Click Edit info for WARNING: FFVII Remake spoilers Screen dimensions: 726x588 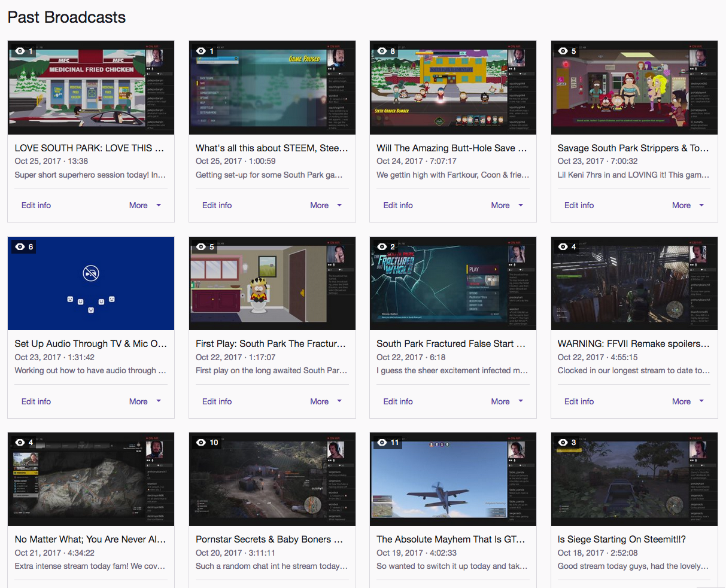click(x=579, y=401)
